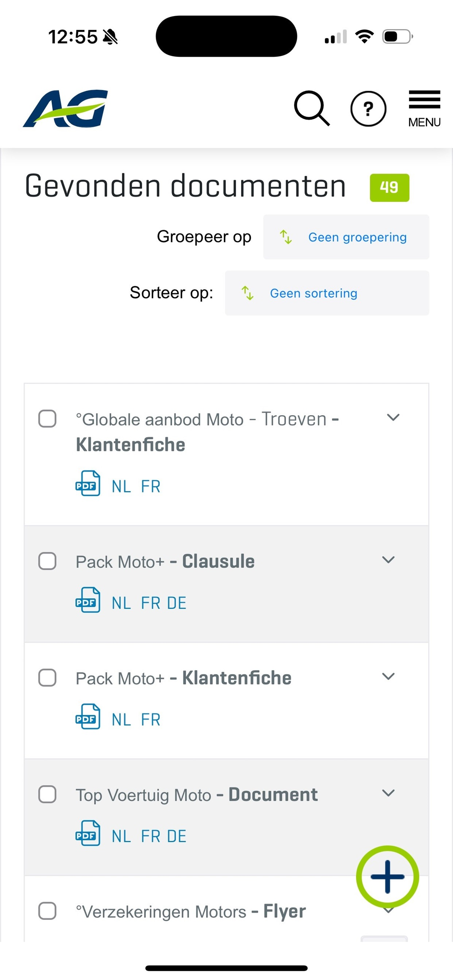The height and width of the screenshot is (980, 453).
Task: Tap the help question mark icon
Action: (x=368, y=109)
